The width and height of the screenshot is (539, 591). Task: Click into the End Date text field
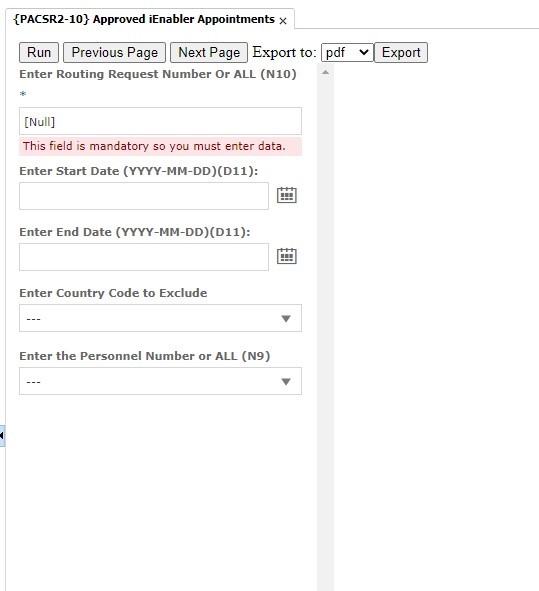(x=144, y=257)
